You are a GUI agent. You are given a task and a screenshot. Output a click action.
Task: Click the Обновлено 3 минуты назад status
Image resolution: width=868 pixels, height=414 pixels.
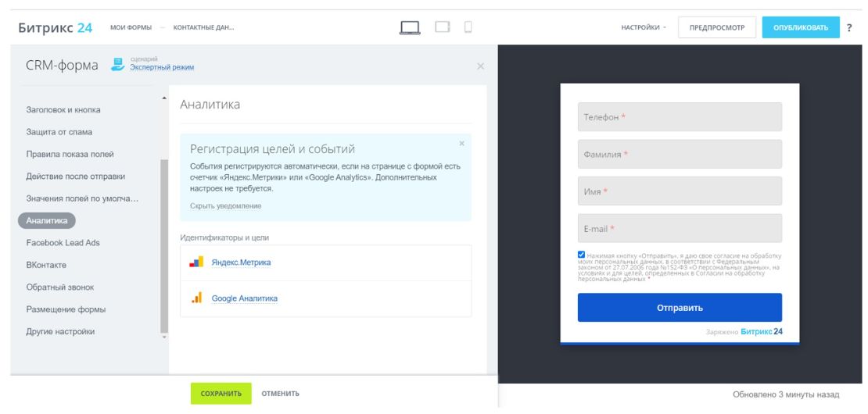coord(786,394)
